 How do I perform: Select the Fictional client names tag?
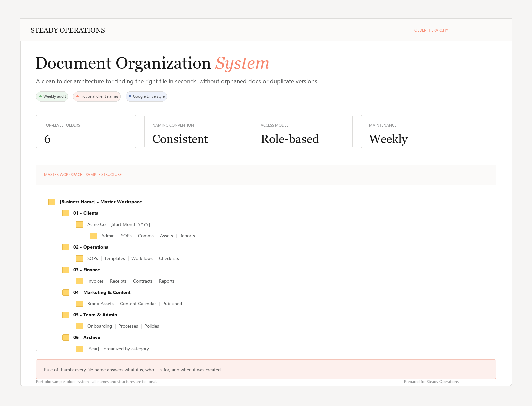[x=97, y=96]
